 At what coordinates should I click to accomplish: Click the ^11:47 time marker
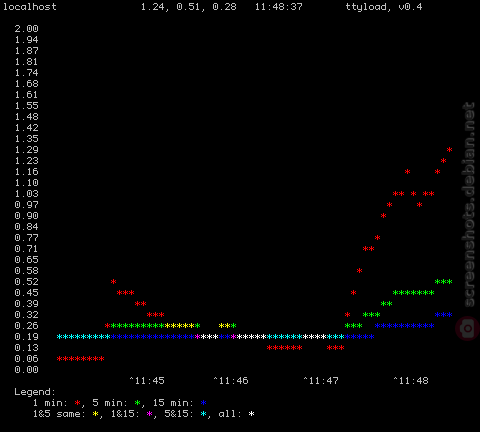(321, 381)
